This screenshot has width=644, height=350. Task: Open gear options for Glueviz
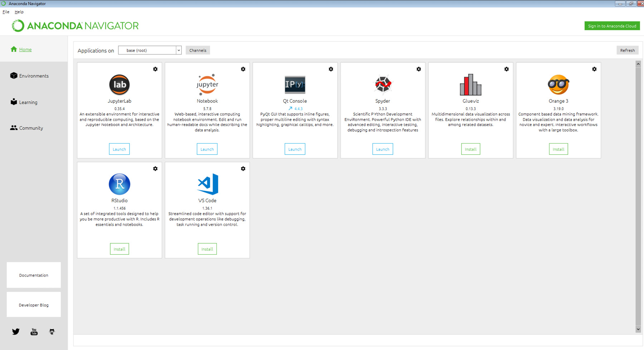pyautogui.click(x=507, y=69)
